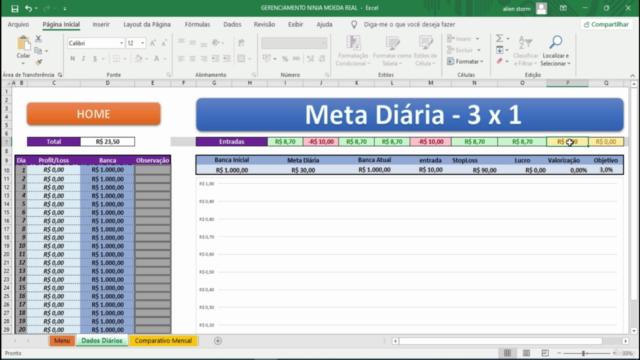The image size is (640, 360).
Task: Switch to the Fórmulas ribbon tab
Action: click(x=197, y=24)
